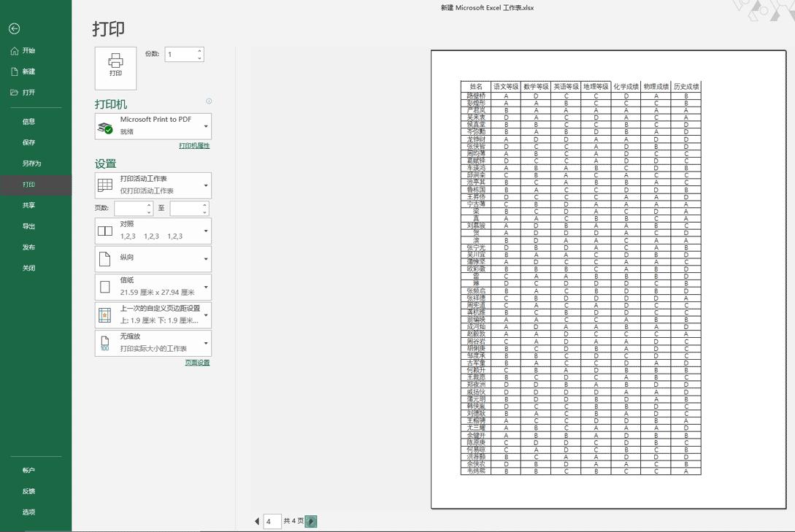Screen dimensions: 795x532
Task: Click next page arrow in preview
Action: (x=311, y=521)
